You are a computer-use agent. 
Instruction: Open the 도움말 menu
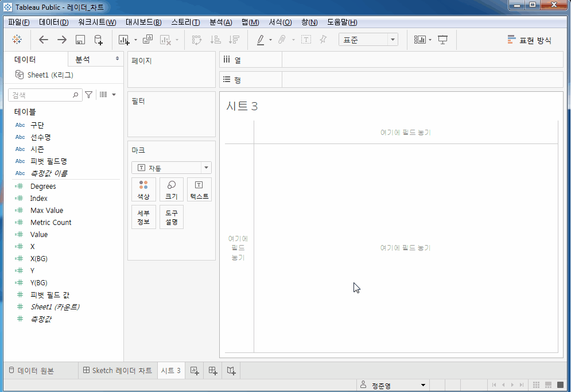pos(342,22)
